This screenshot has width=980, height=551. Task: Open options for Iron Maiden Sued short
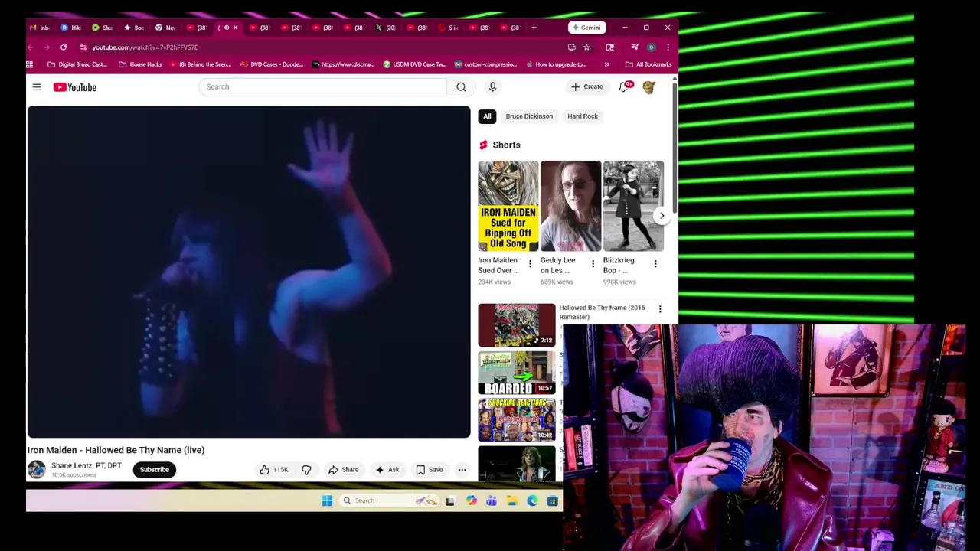click(x=530, y=264)
